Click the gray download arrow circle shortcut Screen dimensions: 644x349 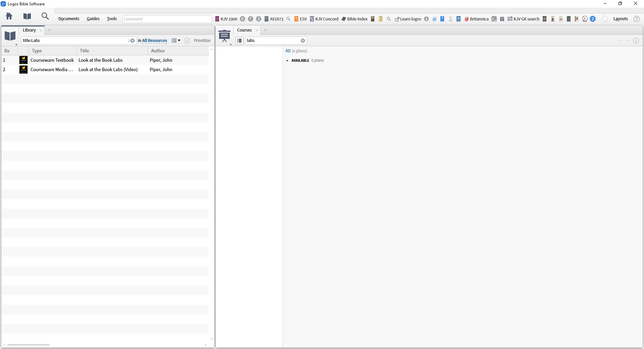(426, 19)
